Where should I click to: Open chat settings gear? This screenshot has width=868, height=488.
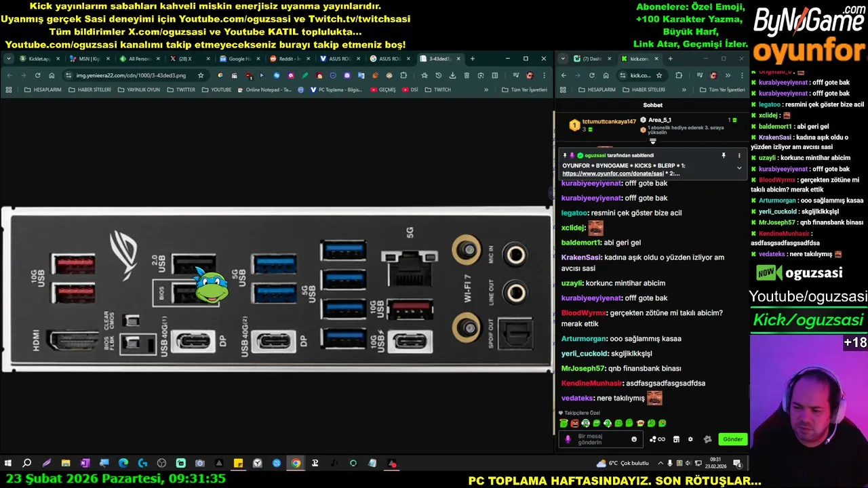tap(690, 439)
